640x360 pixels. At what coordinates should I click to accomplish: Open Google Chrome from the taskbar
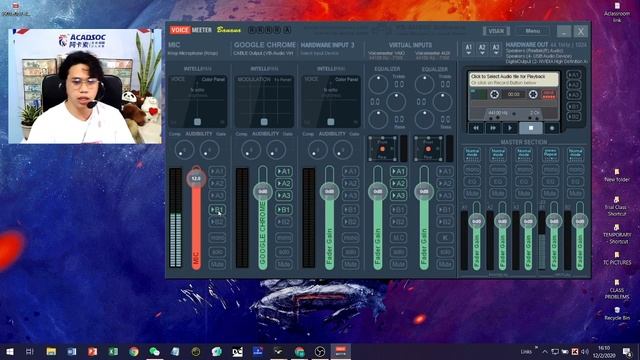click(x=134, y=351)
